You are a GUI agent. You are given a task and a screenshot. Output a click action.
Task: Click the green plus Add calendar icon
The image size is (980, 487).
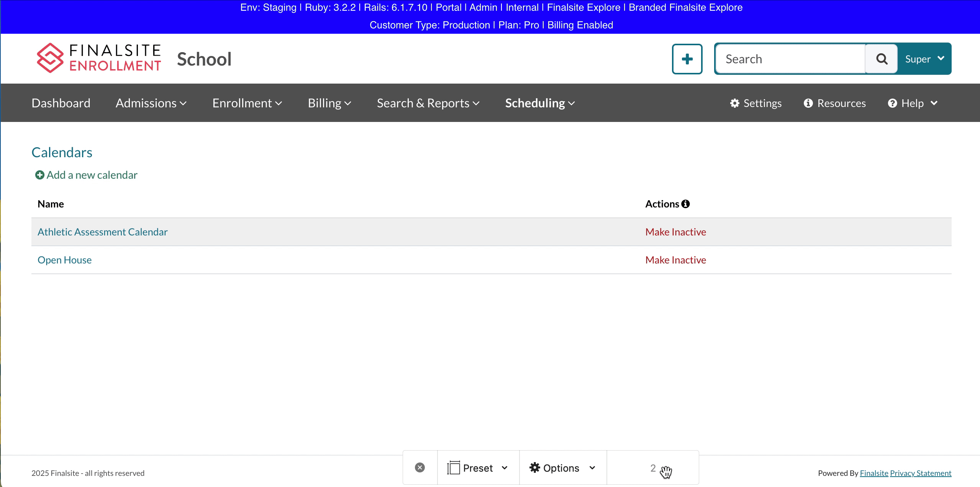point(39,175)
